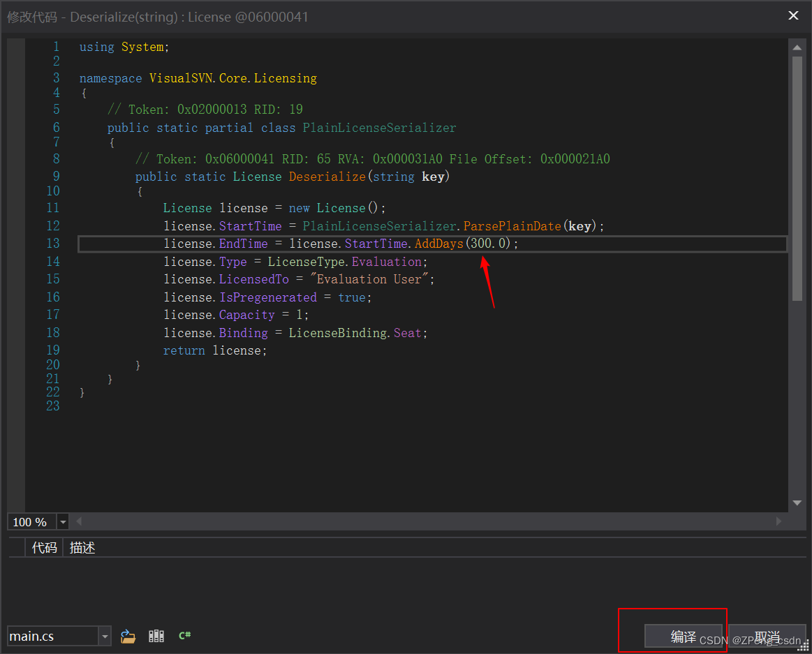Click the Token 0x02000013 comment

point(205,110)
